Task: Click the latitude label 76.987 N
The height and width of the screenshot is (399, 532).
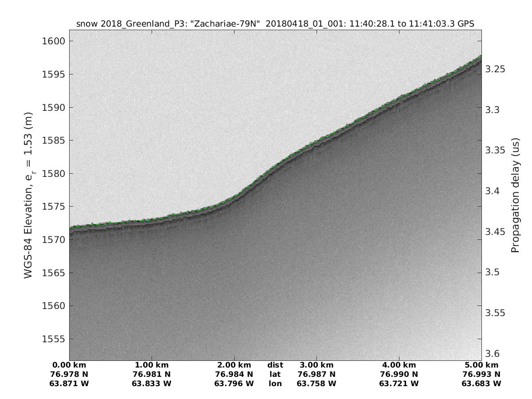Action: click(x=317, y=374)
